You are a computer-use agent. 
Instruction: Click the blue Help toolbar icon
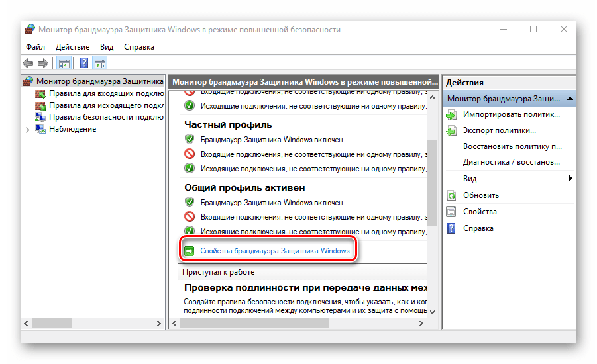(x=83, y=63)
